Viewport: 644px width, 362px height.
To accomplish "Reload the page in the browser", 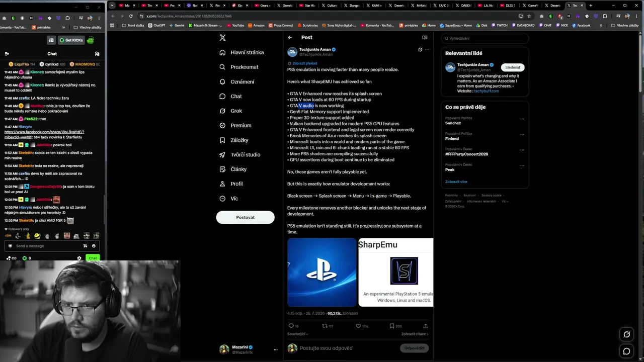I will [x=131, y=16].
